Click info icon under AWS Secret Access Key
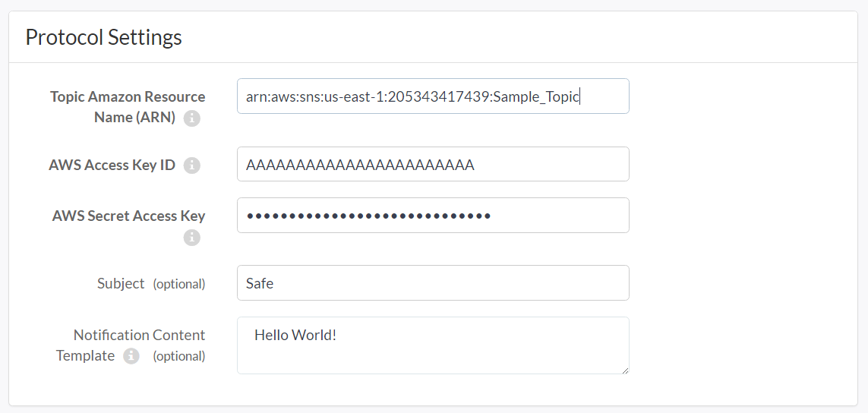 point(192,238)
